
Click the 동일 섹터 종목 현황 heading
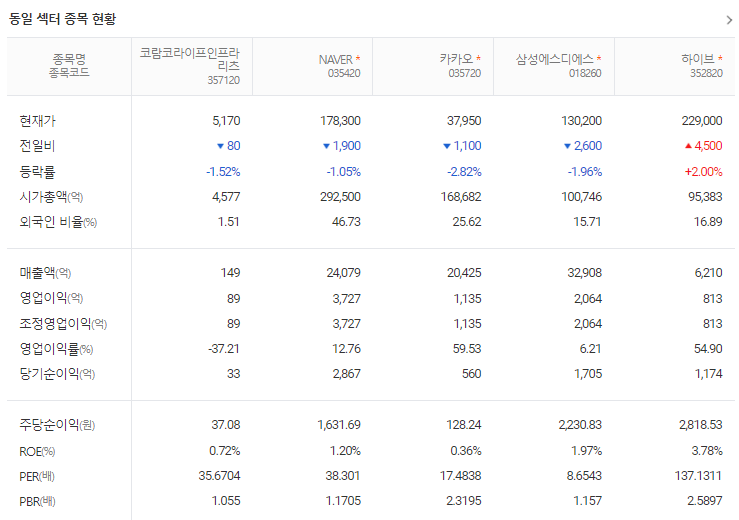pos(62,19)
